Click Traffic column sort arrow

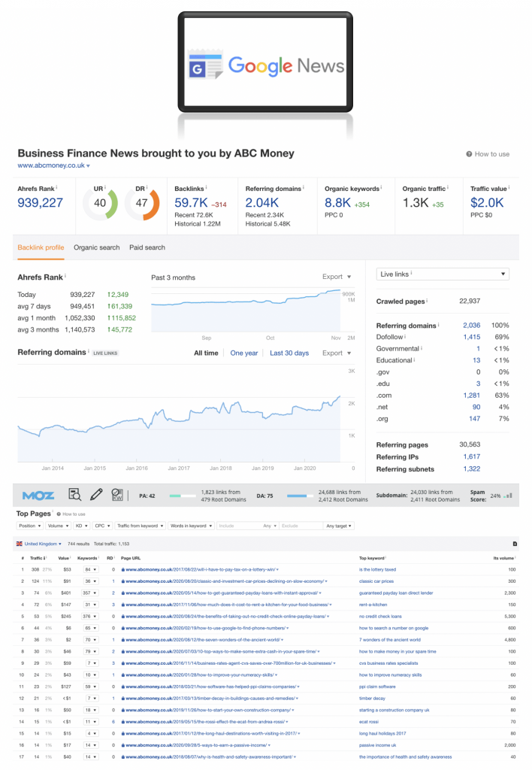click(x=45, y=558)
